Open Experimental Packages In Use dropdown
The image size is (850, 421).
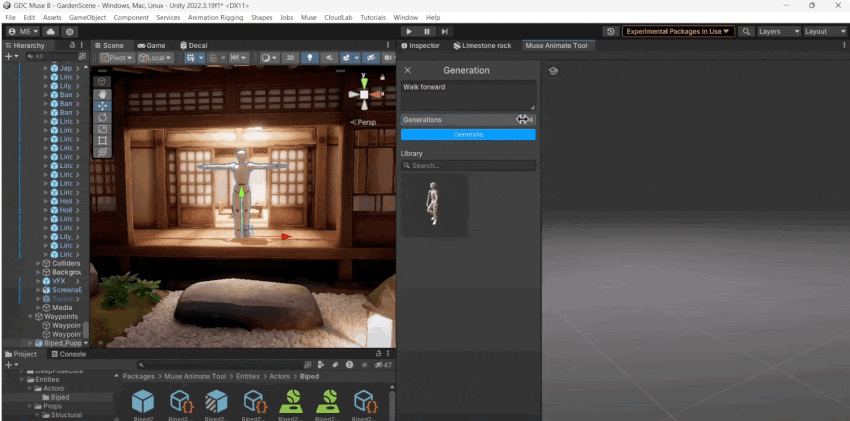pyautogui.click(x=678, y=31)
